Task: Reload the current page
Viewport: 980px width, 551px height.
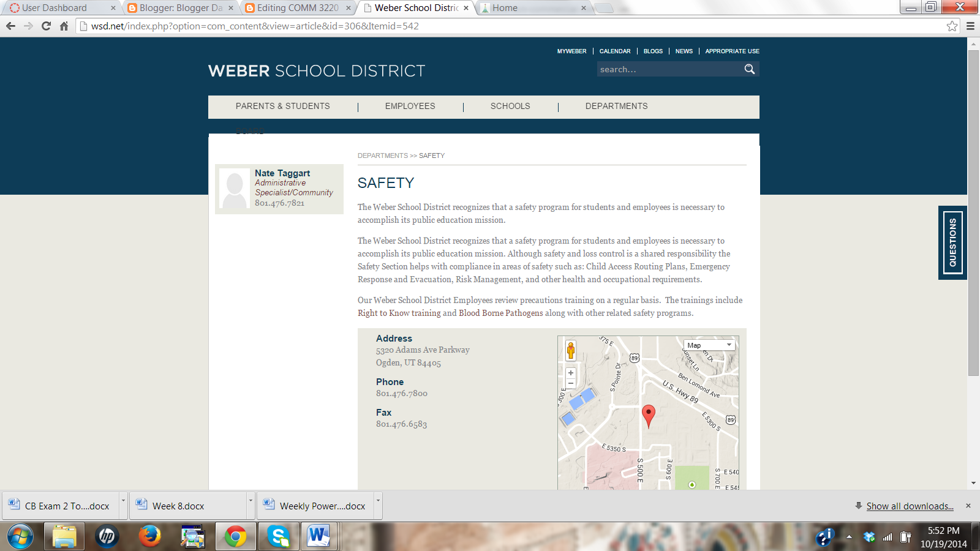Action: click(x=46, y=26)
